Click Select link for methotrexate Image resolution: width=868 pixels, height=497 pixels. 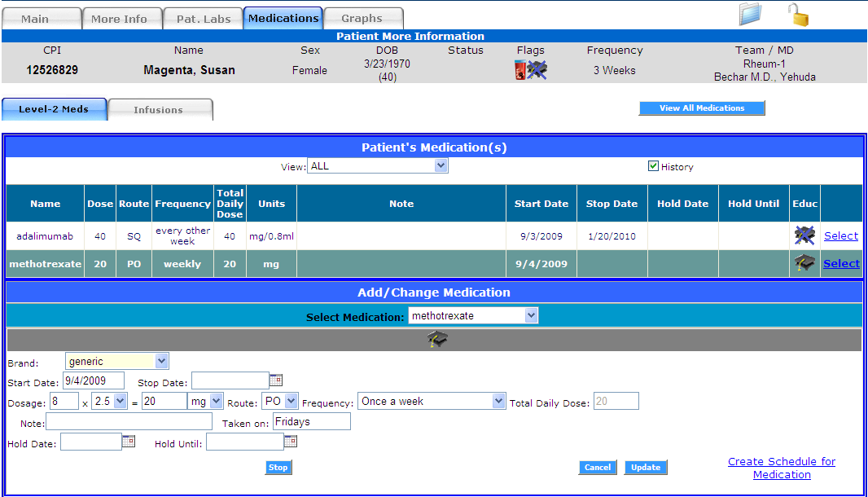[841, 263]
